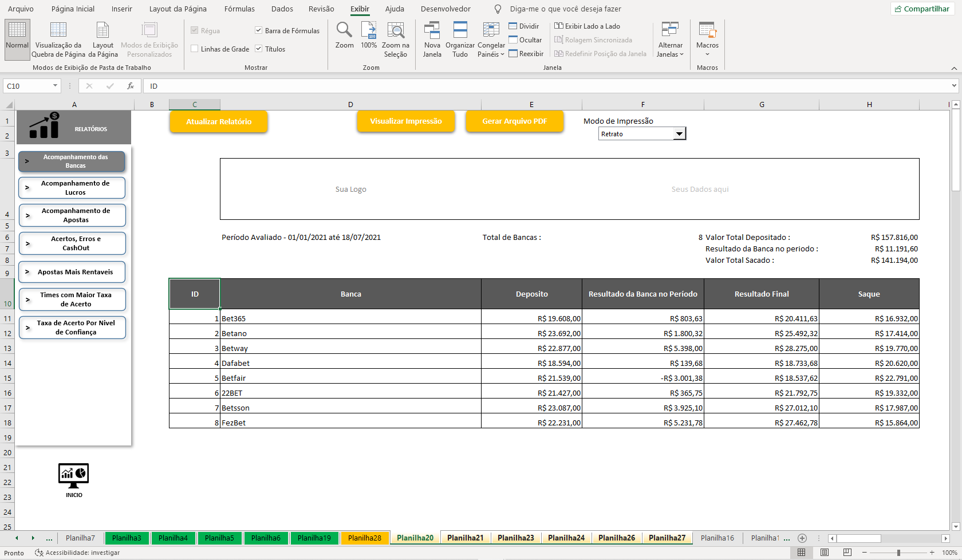Screen dimensions: 962x560
Task: Click Visualizar Impressão button
Action: click(406, 121)
